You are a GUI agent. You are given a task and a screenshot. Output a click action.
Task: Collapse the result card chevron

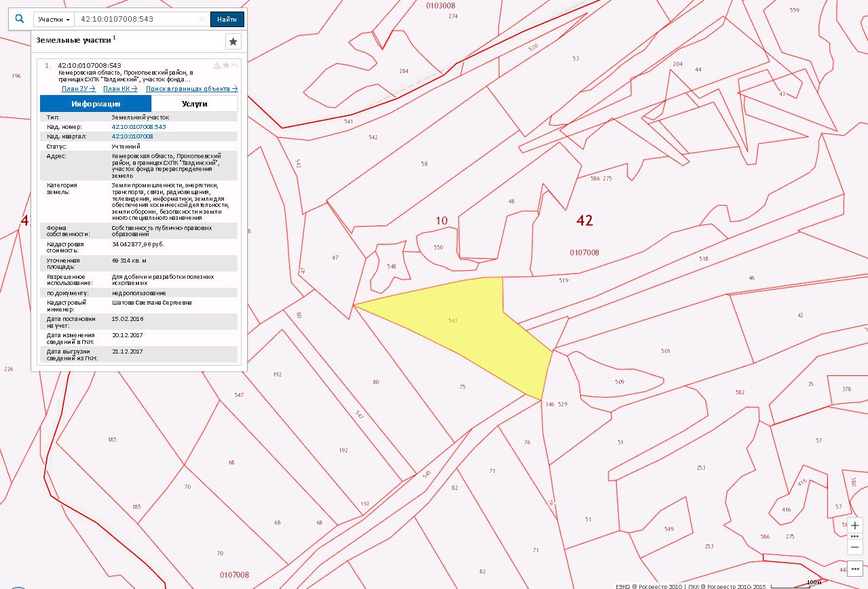pyautogui.click(x=235, y=65)
